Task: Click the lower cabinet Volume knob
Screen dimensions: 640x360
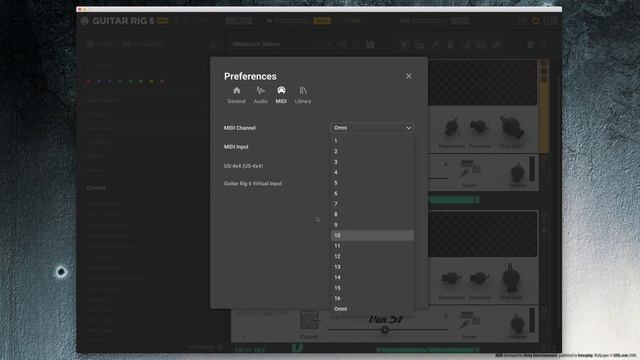Action: 518,324
